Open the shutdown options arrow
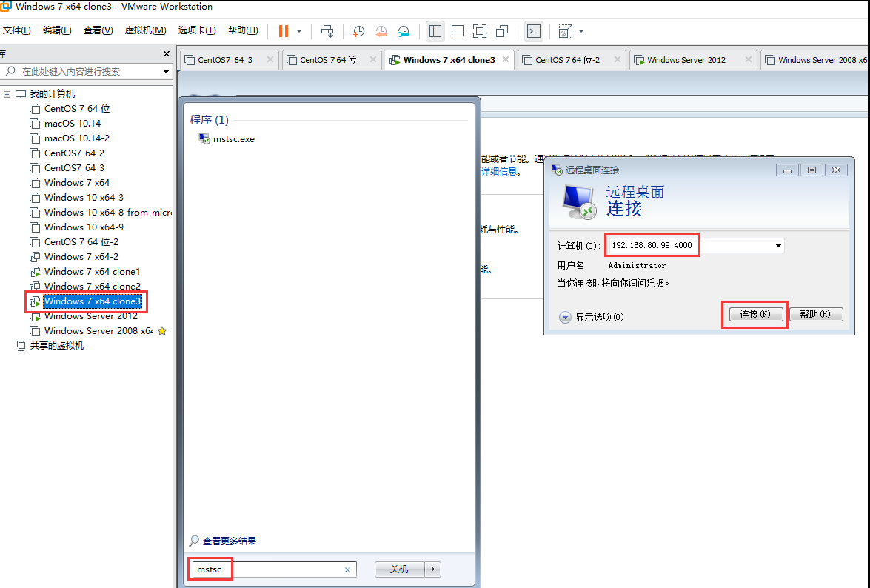The height and width of the screenshot is (588, 870). click(x=433, y=569)
